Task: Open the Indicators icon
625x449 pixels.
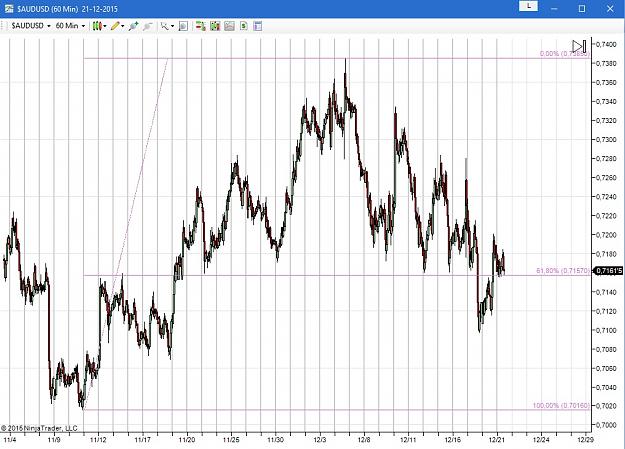Action: 229,26
